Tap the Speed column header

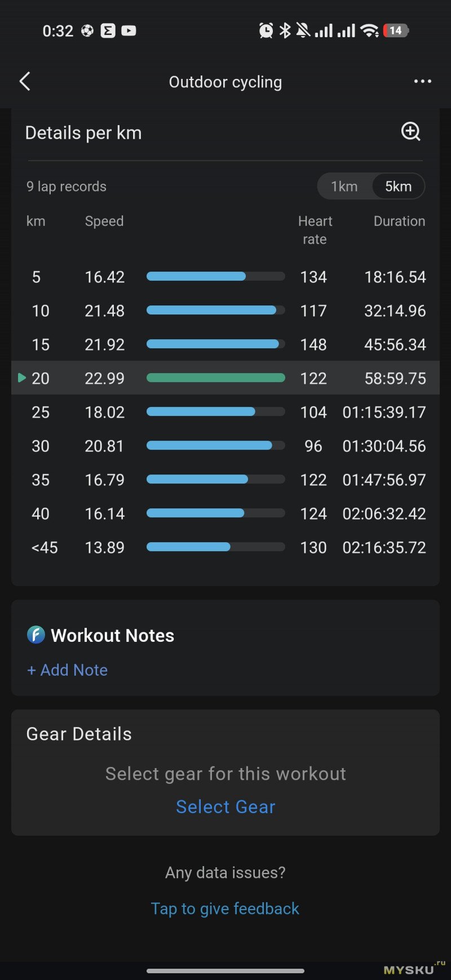pos(104,221)
